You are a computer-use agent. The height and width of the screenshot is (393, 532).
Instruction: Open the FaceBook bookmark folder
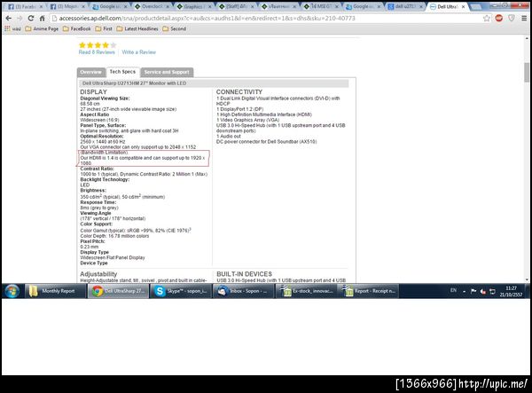pyautogui.click(x=76, y=29)
